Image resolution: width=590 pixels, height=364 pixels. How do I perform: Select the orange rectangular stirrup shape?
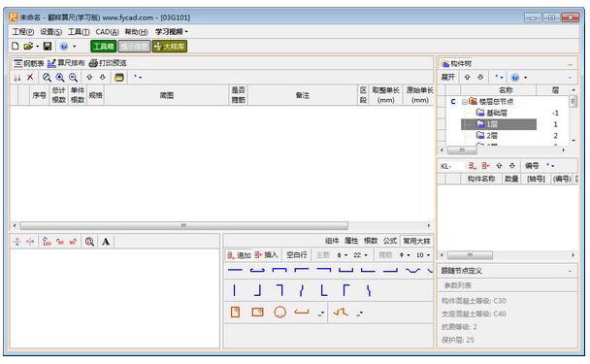pos(257,312)
